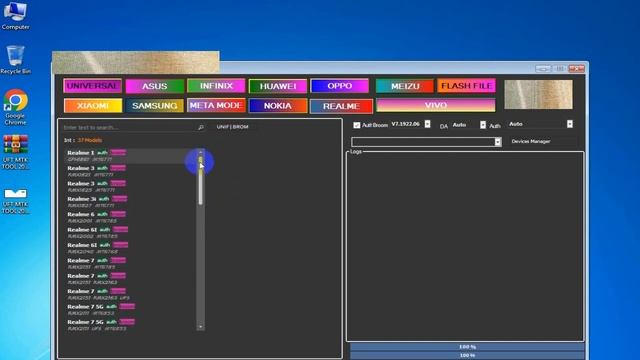Open the SAMSUNG brand section
Image resolution: width=640 pixels, height=360 pixels.
click(x=155, y=106)
